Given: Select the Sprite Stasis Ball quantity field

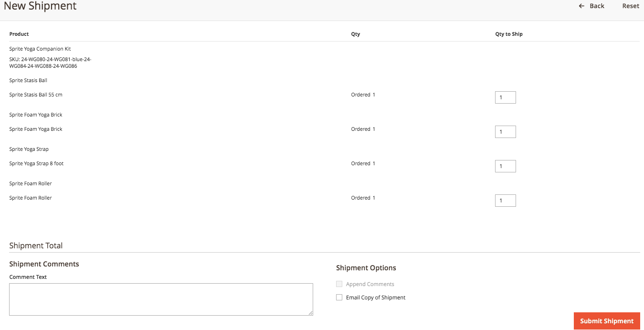Looking at the screenshot, I should pos(505,97).
